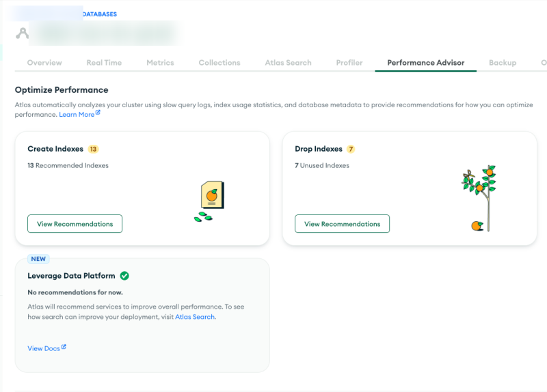Open the Backup tab
The height and width of the screenshot is (392, 547).
tap(503, 63)
